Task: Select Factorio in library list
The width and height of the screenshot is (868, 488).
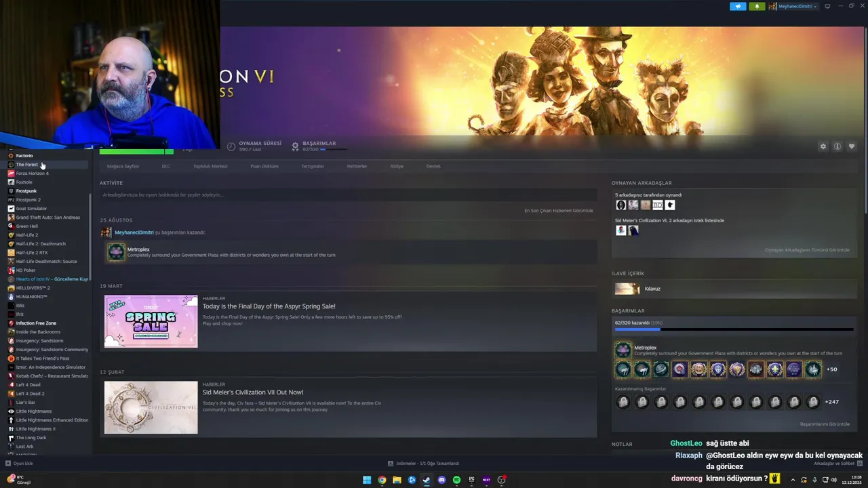Action: click(x=24, y=156)
